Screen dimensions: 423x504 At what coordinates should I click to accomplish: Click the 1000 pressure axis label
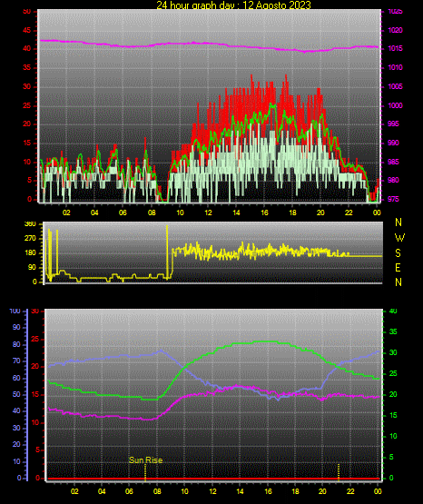coord(395,105)
